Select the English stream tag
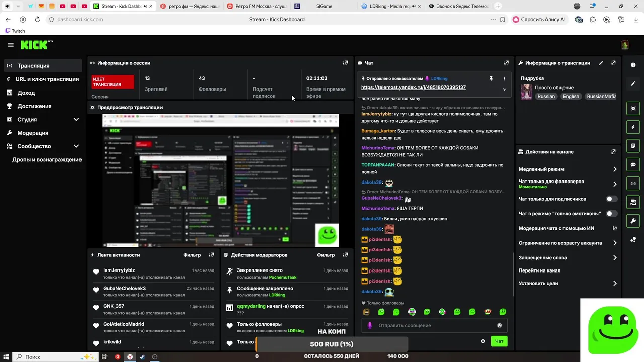 click(x=571, y=96)
